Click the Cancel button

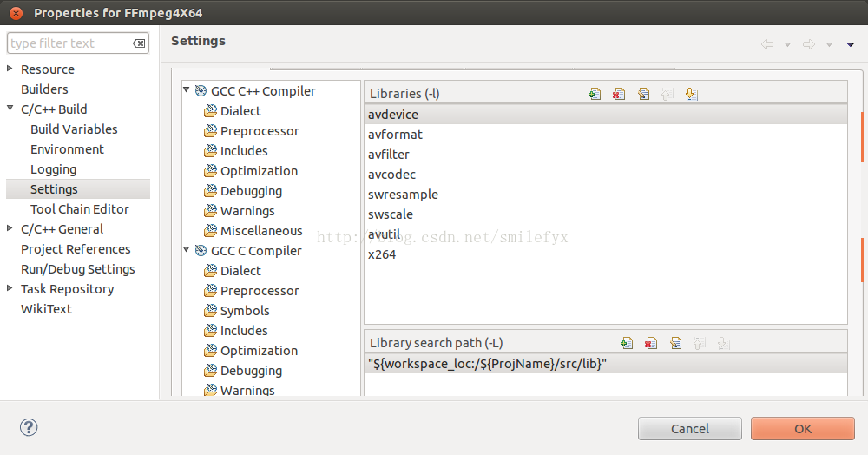[x=690, y=428]
